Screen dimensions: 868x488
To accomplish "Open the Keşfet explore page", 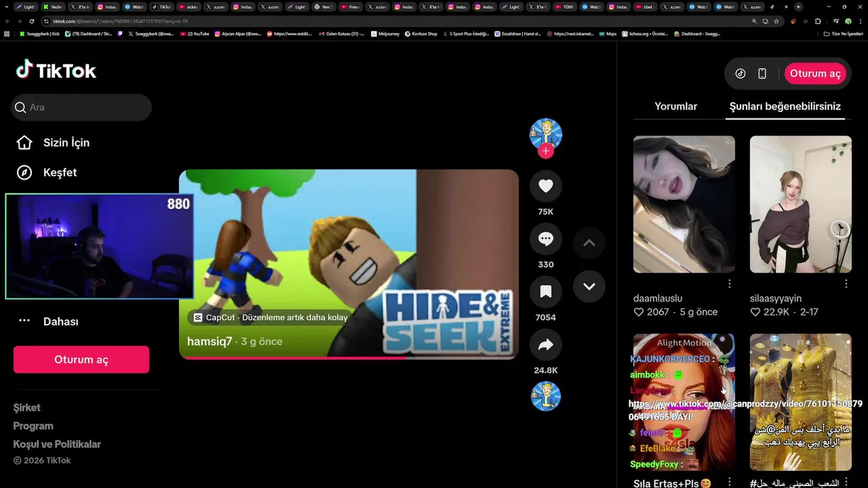I will tap(47, 172).
